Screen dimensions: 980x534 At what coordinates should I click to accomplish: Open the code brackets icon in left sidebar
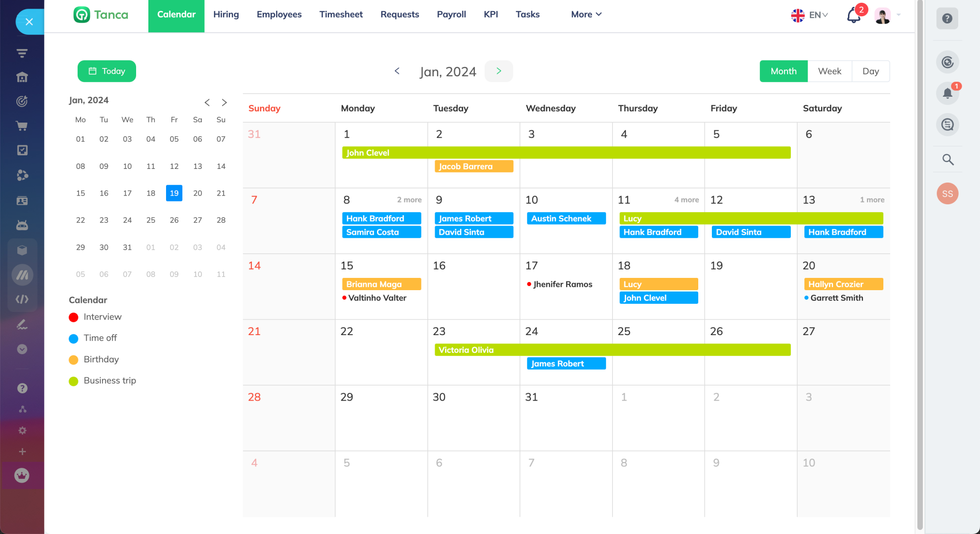coord(22,299)
